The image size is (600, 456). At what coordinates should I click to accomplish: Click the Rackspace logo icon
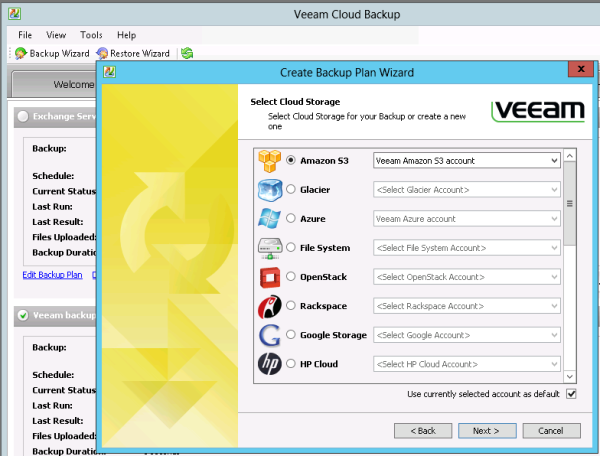[271, 306]
